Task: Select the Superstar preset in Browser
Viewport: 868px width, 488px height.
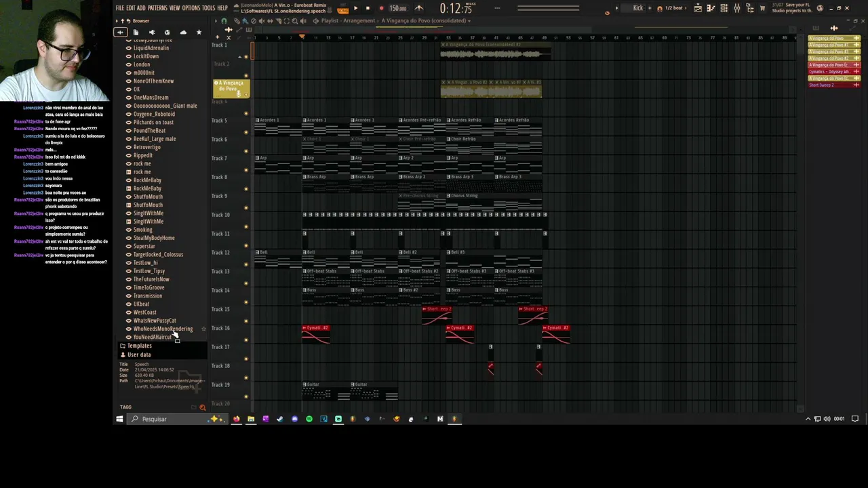Action: [x=144, y=246]
